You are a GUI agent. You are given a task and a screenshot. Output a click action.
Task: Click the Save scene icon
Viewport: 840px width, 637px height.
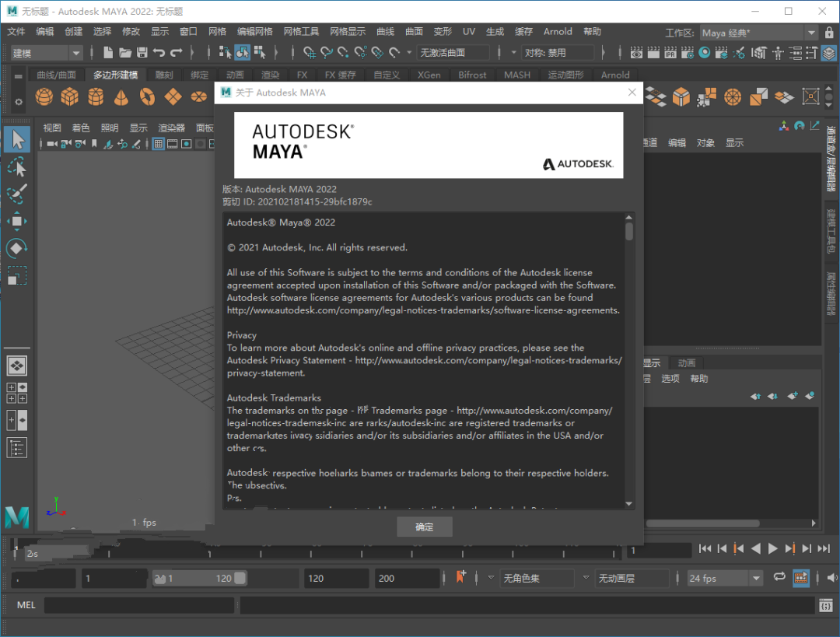pos(142,53)
